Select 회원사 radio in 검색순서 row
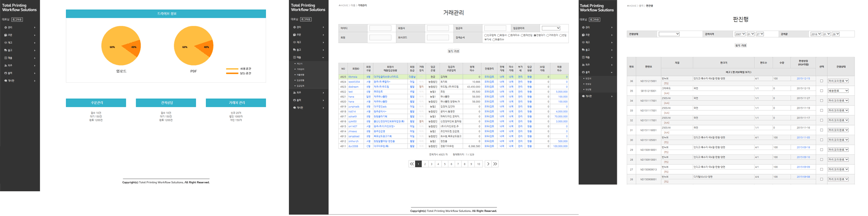 [498, 35]
